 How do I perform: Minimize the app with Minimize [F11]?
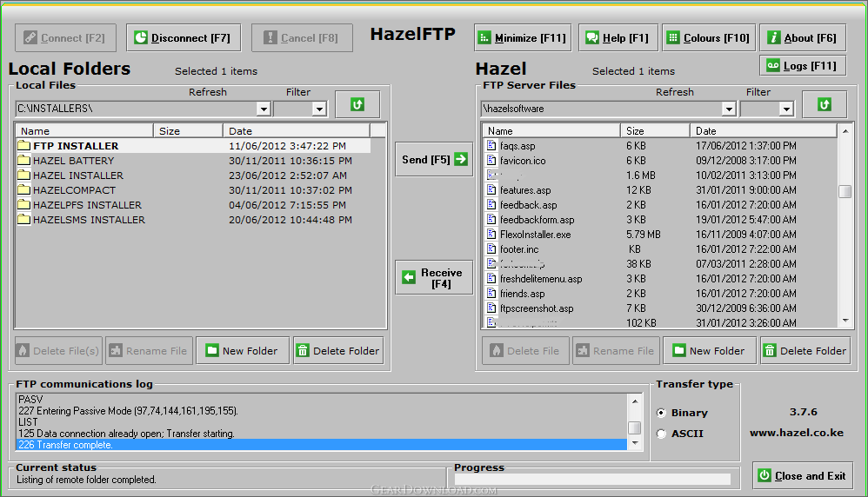coord(523,37)
